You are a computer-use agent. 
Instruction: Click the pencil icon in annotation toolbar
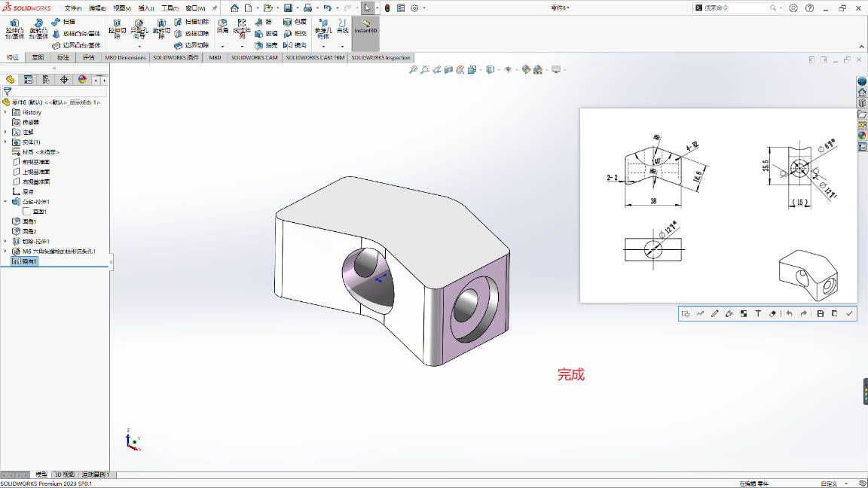(x=714, y=314)
